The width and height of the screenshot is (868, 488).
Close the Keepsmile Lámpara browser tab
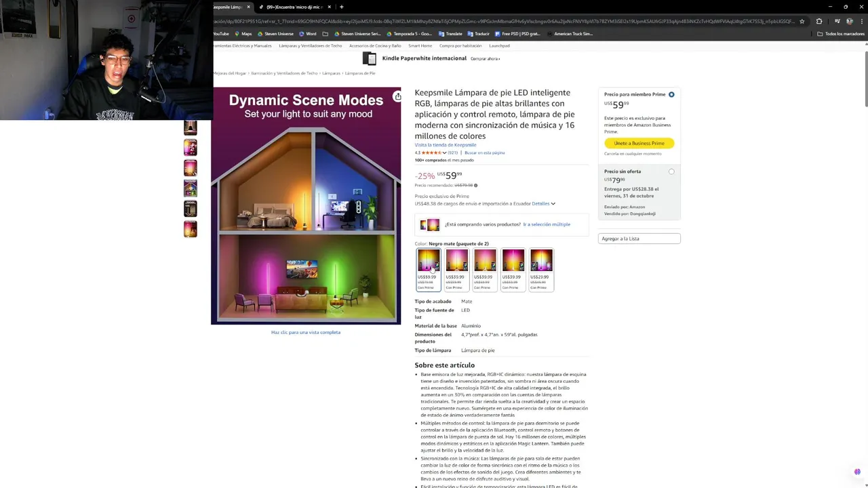pyautogui.click(x=248, y=7)
